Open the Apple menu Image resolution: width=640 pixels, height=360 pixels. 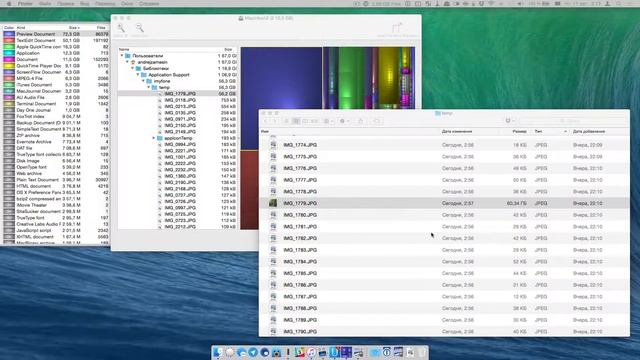tap(9, 4)
